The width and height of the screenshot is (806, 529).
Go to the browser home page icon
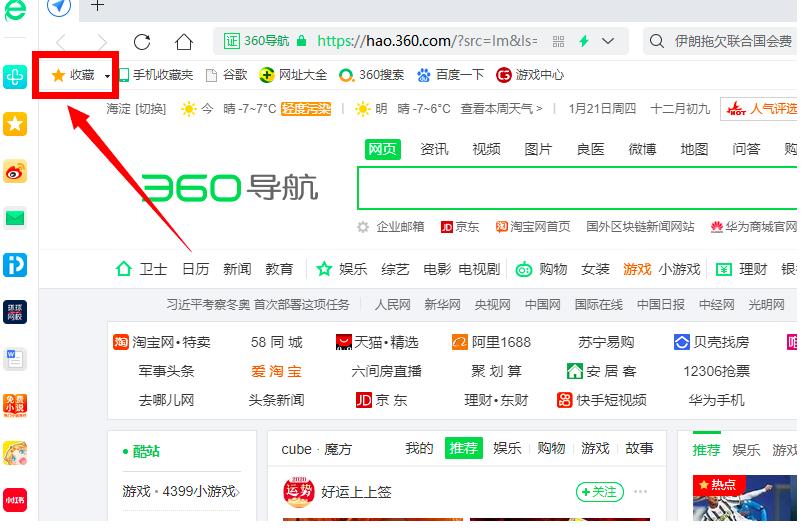[x=184, y=42]
